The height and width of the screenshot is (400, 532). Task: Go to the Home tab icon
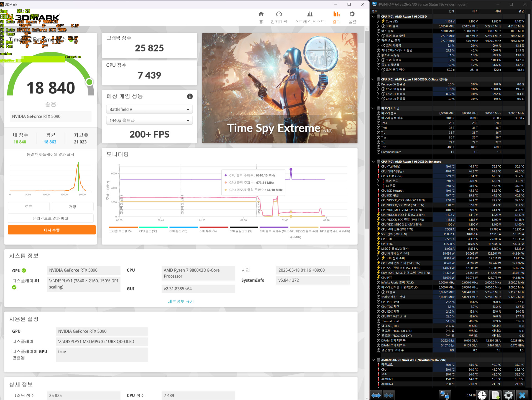pos(261,14)
